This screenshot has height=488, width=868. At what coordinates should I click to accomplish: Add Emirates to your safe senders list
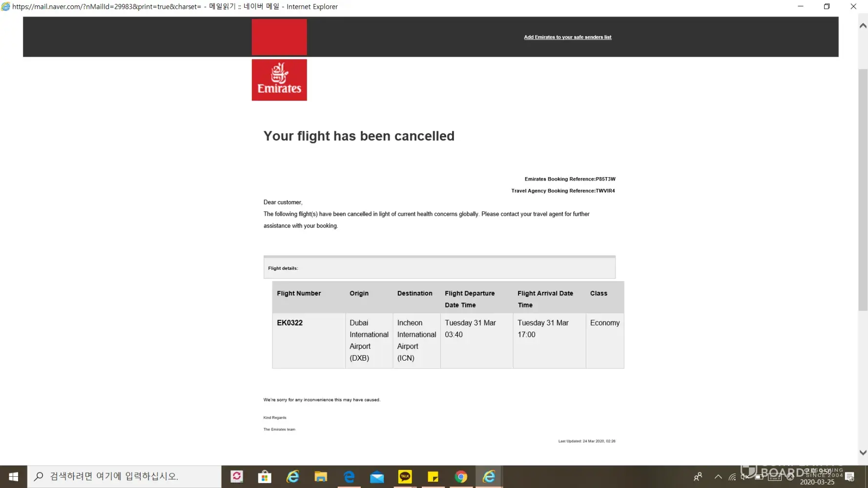pyautogui.click(x=568, y=37)
